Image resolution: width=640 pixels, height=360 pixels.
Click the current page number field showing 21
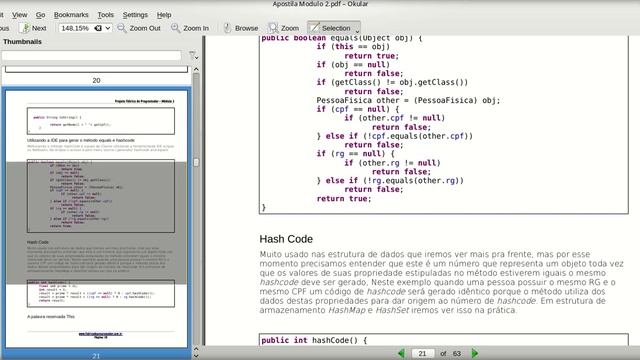pyautogui.click(x=422, y=353)
